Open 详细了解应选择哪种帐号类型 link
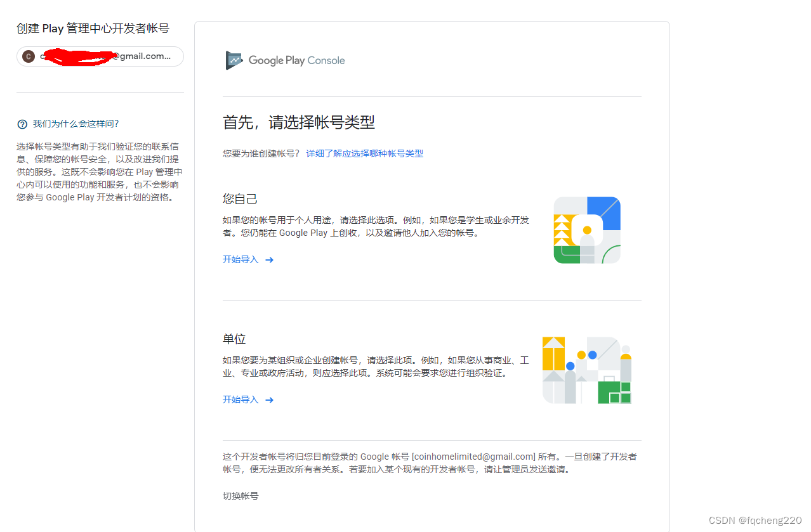Image resolution: width=811 pixels, height=532 pixels. (364, 153)
